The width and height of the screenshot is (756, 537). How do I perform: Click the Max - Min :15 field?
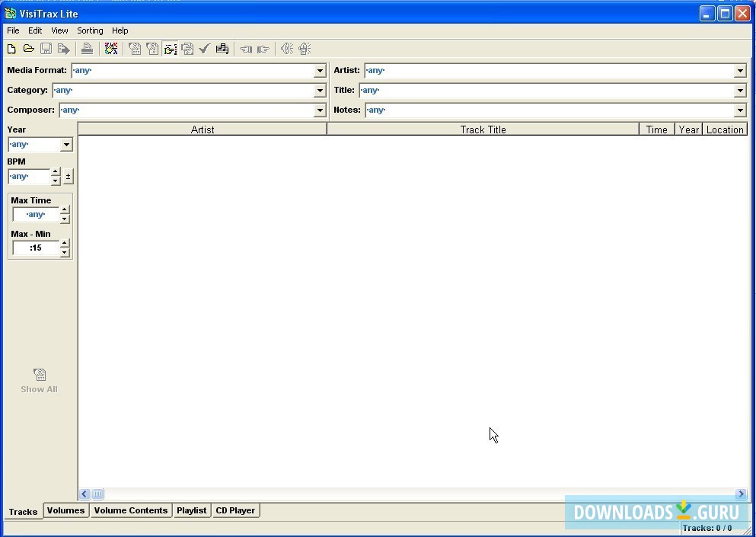click(x=36, y=248)
